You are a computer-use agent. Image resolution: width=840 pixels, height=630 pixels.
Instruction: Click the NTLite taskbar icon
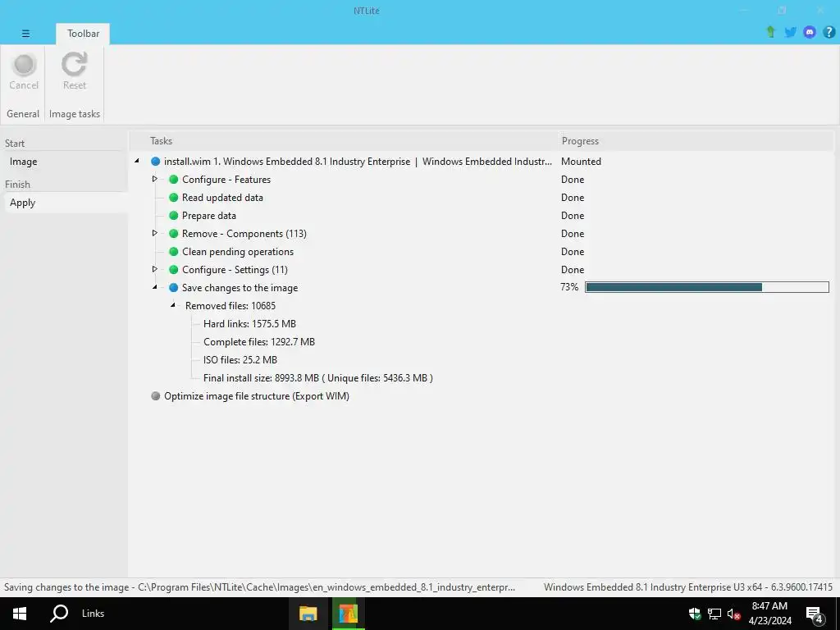[348, 614]
